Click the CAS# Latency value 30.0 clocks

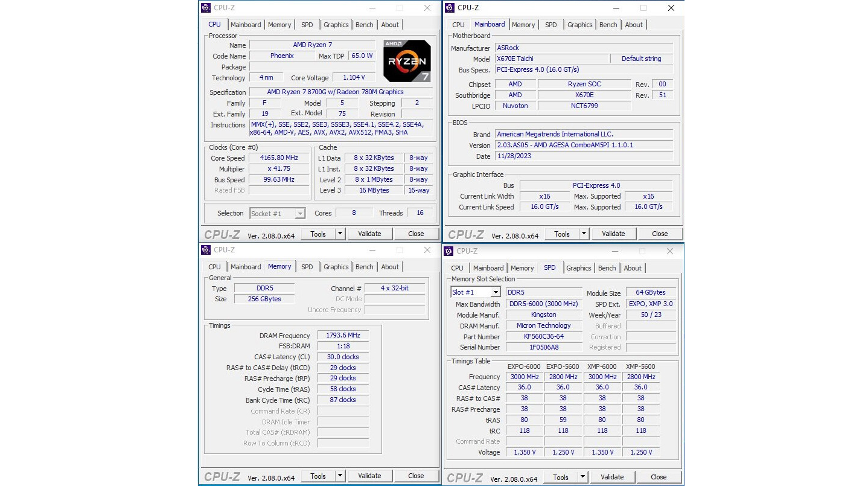343,357
